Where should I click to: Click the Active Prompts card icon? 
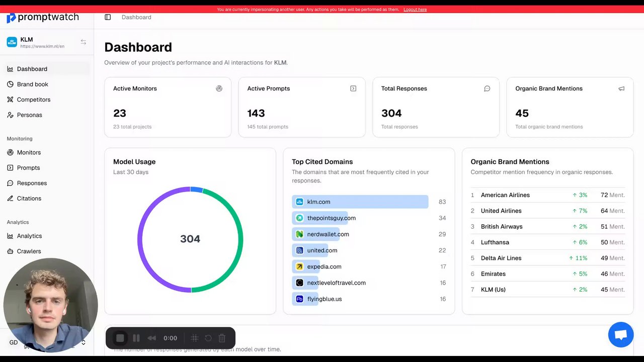[353, 88]
